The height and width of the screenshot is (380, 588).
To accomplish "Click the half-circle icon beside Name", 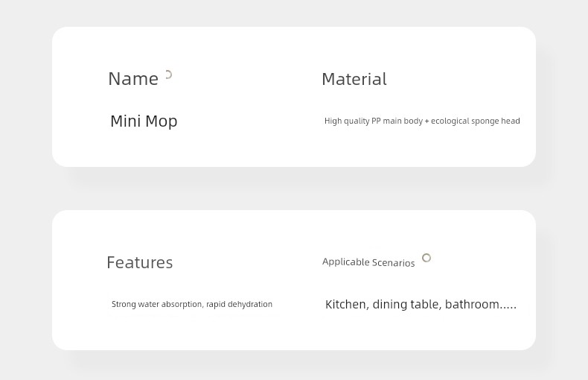I will 169,75.
